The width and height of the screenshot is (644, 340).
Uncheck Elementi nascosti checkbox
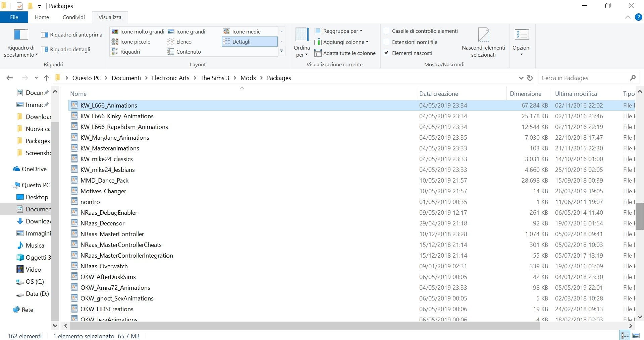click(x=386, y=53)
